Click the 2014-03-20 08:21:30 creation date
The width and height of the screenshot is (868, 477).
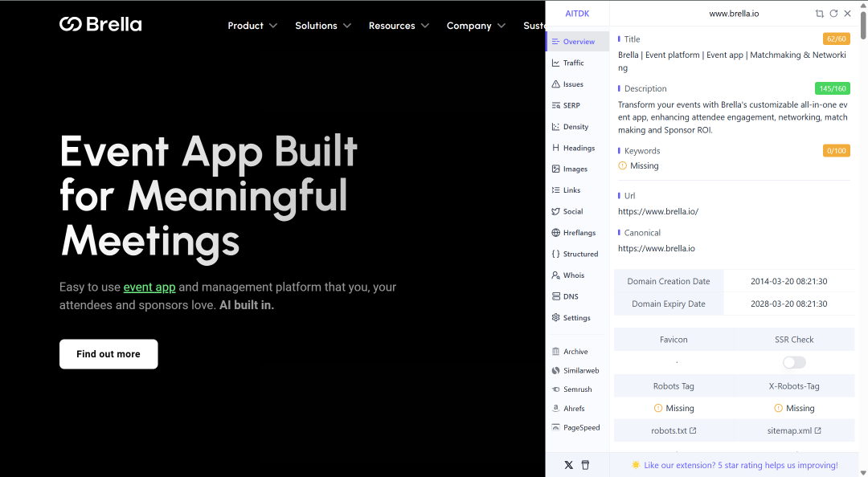[789, 281]
